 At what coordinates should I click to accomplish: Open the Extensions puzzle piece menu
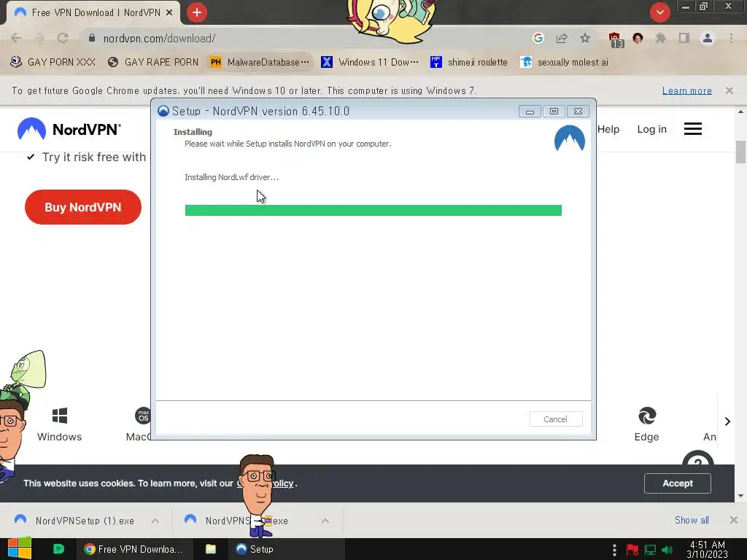tap(661, 38)
